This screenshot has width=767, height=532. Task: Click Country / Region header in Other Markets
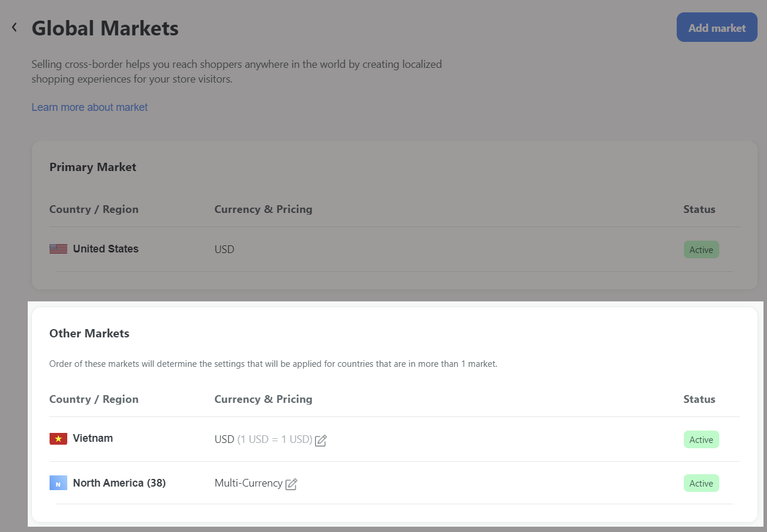(94, 399)
